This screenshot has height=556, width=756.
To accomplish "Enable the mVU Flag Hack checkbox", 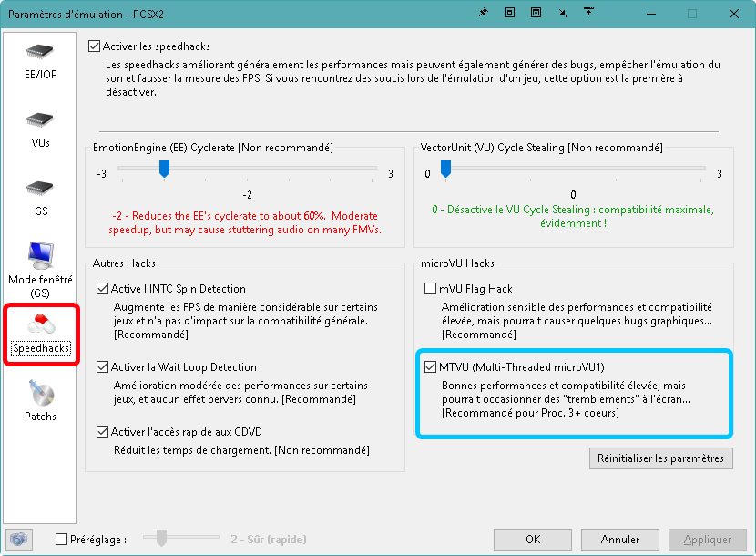I will tap(431, 289).
